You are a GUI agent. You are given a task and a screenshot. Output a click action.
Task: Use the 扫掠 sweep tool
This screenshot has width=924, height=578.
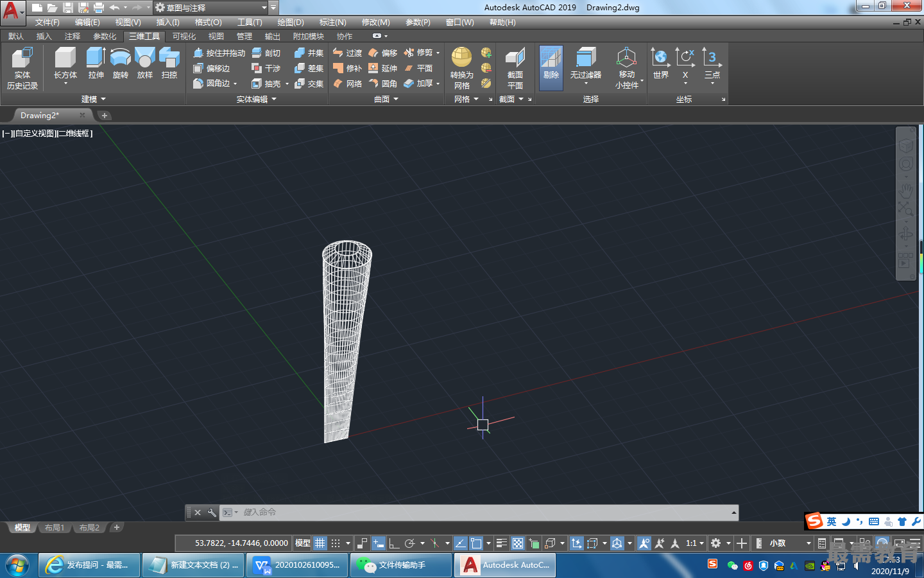click(169, 64)
